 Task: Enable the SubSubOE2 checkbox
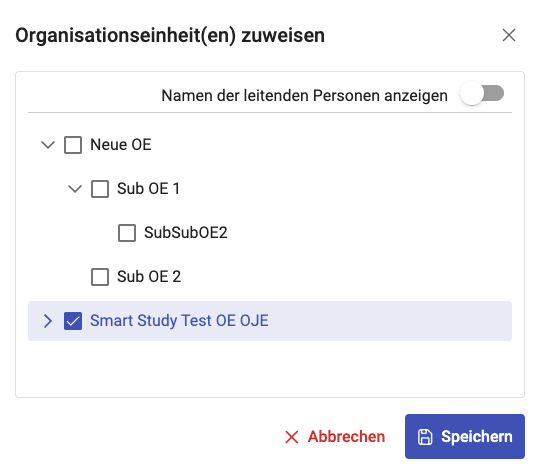click(127, 233)
